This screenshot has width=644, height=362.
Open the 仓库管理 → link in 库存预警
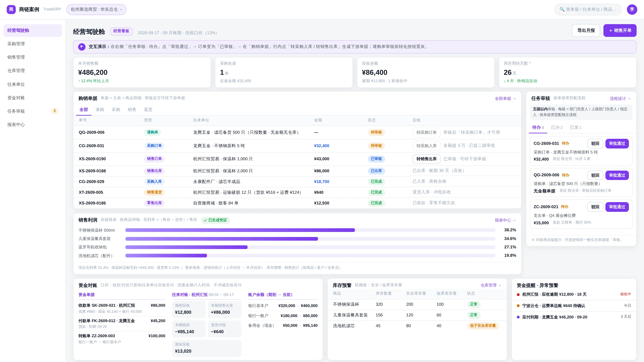pos(491,285)
